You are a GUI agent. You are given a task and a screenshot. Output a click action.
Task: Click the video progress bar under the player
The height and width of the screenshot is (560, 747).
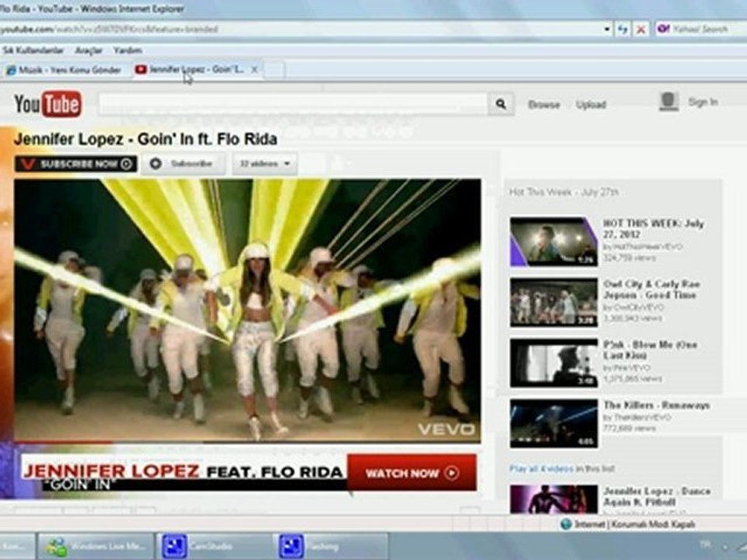(x=247, y=443)
